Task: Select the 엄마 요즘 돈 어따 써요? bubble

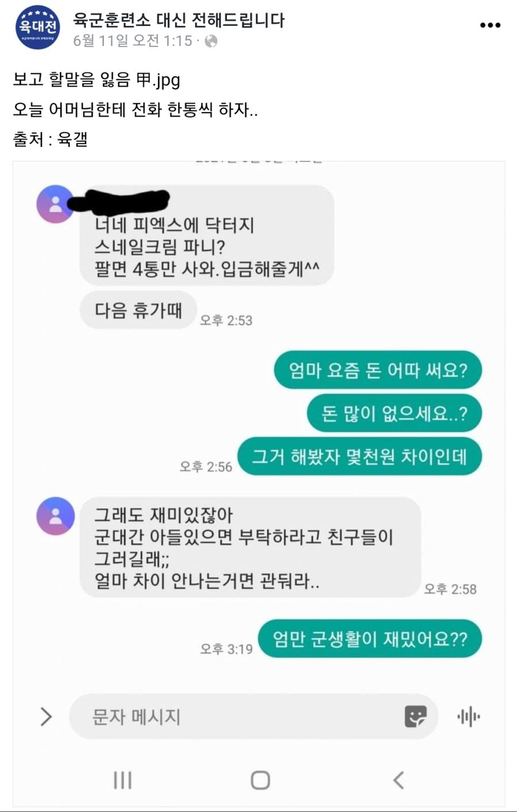Action: click(377, 370)
